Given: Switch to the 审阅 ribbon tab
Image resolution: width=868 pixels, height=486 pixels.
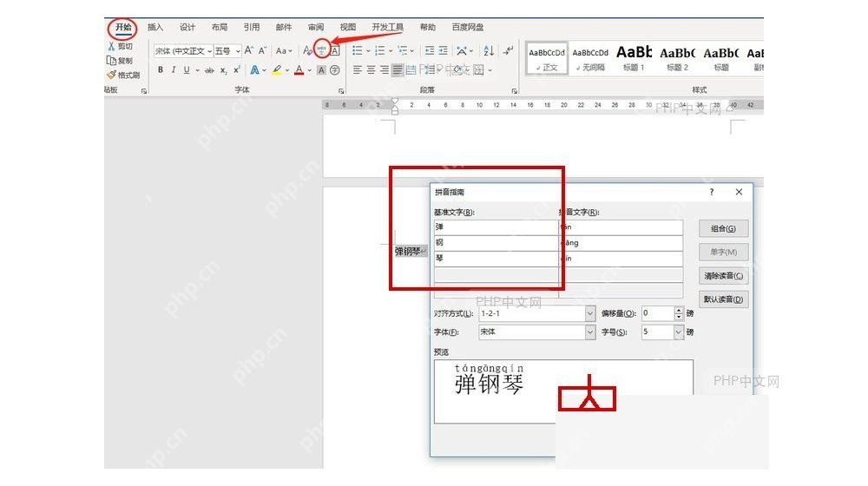Looking at the screenshot, I should coord(316,27).
